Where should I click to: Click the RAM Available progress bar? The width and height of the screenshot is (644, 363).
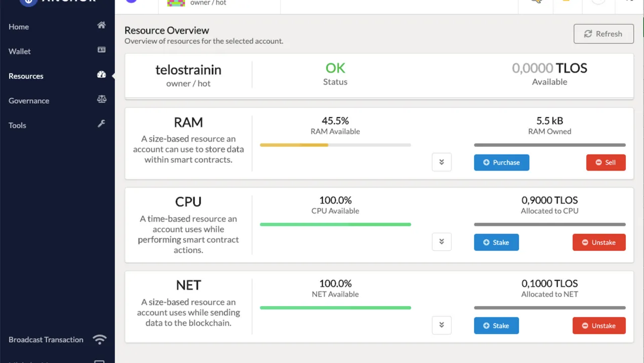336,145
